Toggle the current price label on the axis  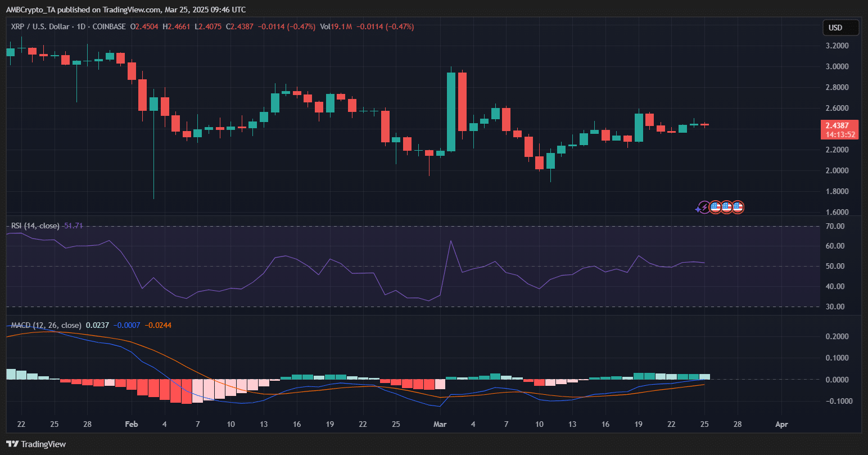click(x=839, y=129)
